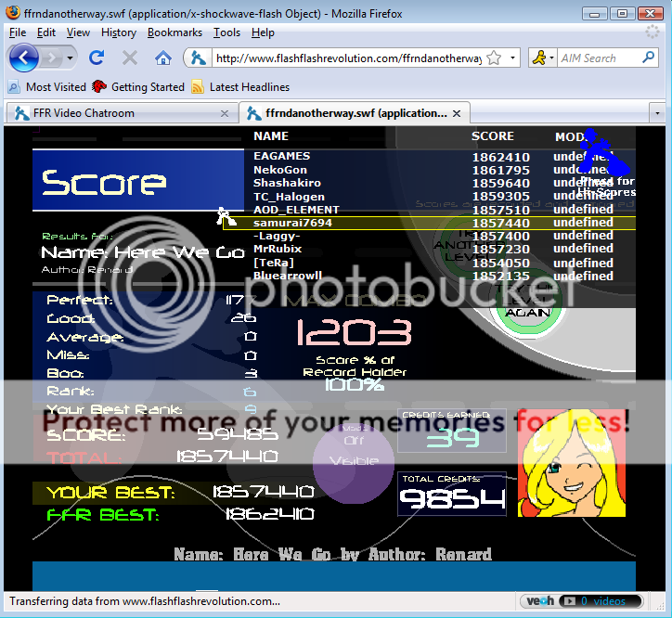The width and height of the screenshot is (672, 618).
Task: Click the browser Back arrow button
Action: pos(25,58)
